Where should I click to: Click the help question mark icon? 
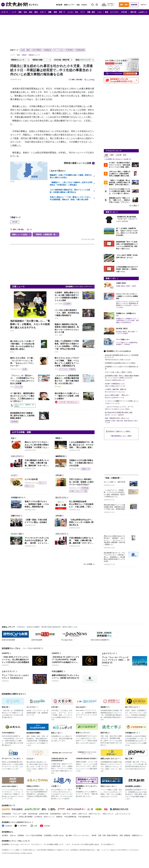tap(97, 5)
